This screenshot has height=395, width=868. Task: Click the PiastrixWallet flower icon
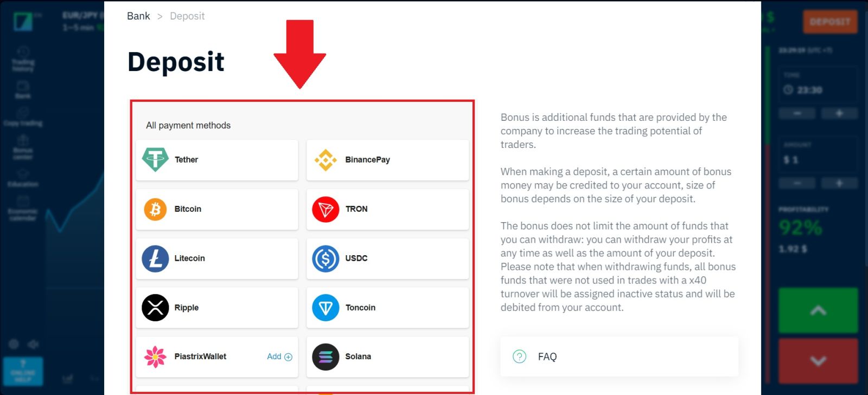(x=155, y=357)
